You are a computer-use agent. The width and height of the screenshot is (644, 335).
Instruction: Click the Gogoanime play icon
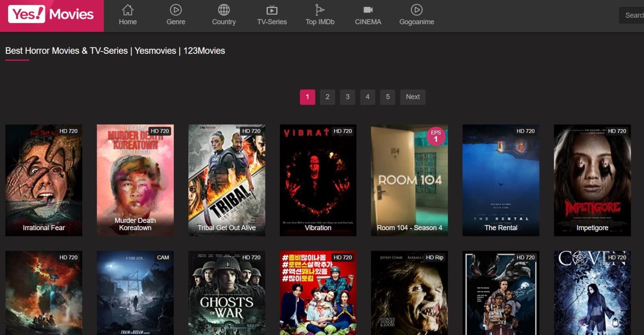coord(417,10)
